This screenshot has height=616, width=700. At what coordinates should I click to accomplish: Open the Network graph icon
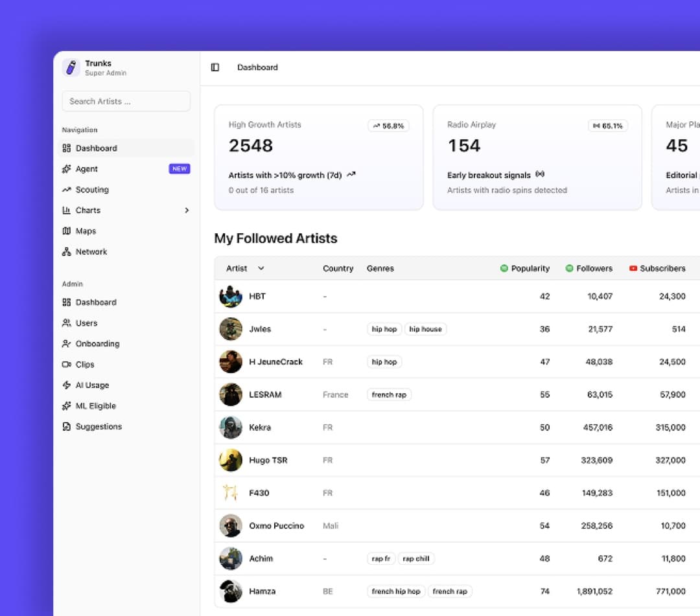tap(67, 251)
